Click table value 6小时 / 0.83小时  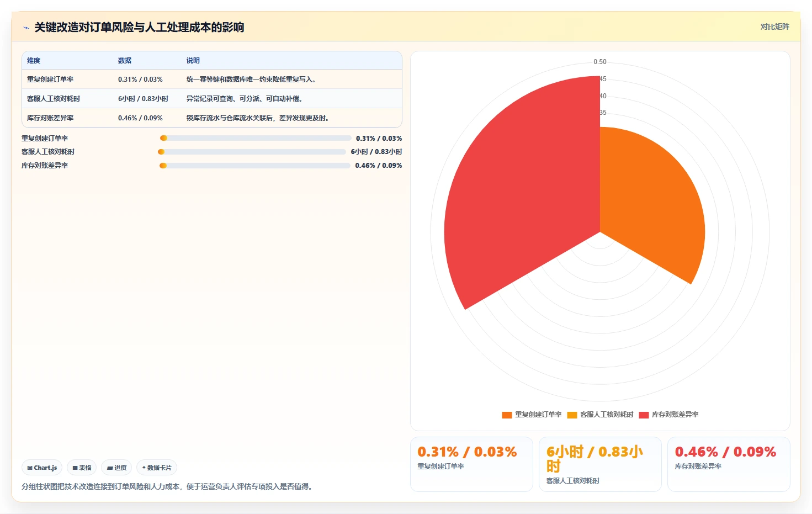point(144,99)
